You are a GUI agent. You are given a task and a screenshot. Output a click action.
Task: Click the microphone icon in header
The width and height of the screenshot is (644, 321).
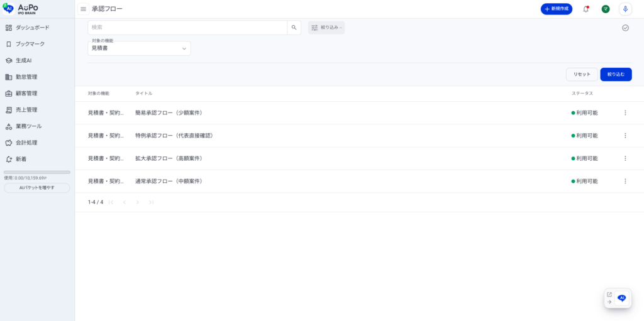pyautogui.click(x=625, y=9)
